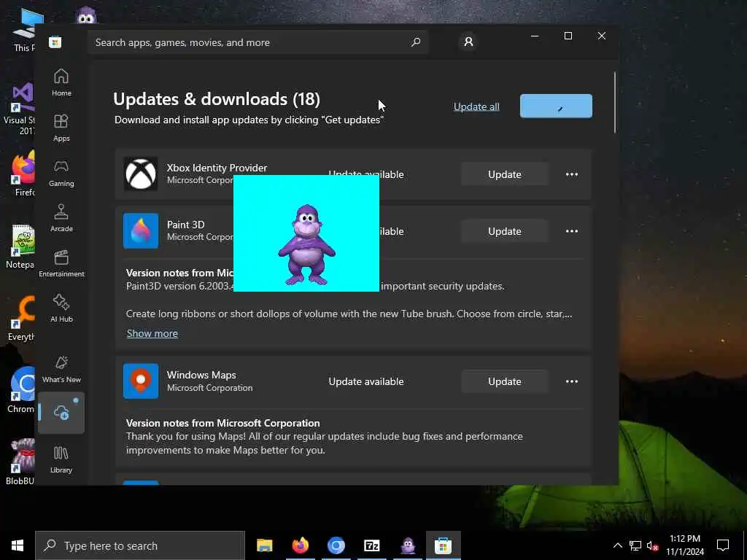Open the Home section in Store sidebar
The image size is (747, 560).
61,83
